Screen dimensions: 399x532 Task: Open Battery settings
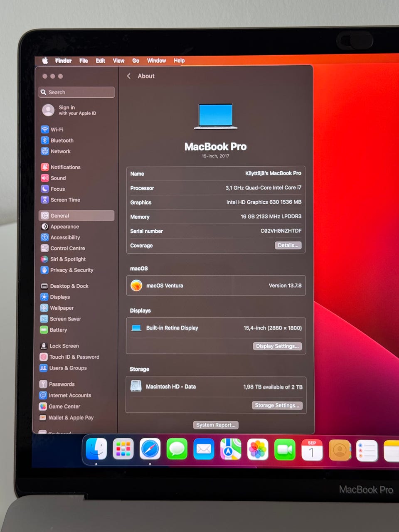[53, 330]
